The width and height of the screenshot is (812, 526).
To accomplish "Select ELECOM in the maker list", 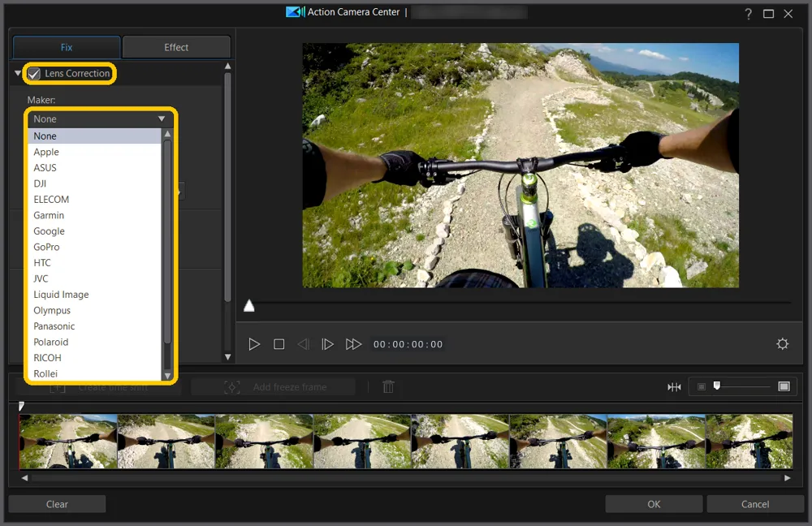I will point(95,200).
